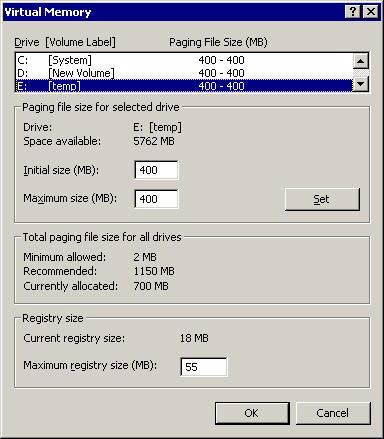The height and width of the screenshot is (439, 384).
Task: Click the Space available value 5762 MB
Action: pyautogui.click(x=154, y=141)
